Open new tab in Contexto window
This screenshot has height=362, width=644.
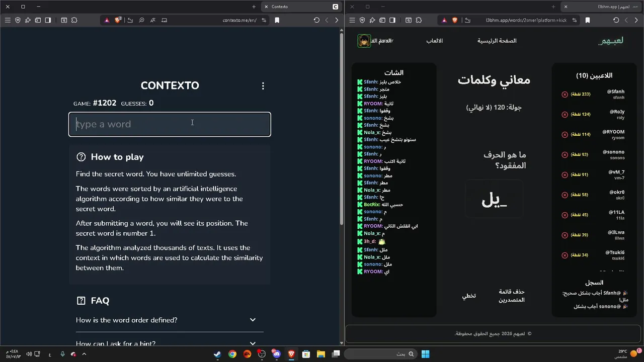point(254,7)
